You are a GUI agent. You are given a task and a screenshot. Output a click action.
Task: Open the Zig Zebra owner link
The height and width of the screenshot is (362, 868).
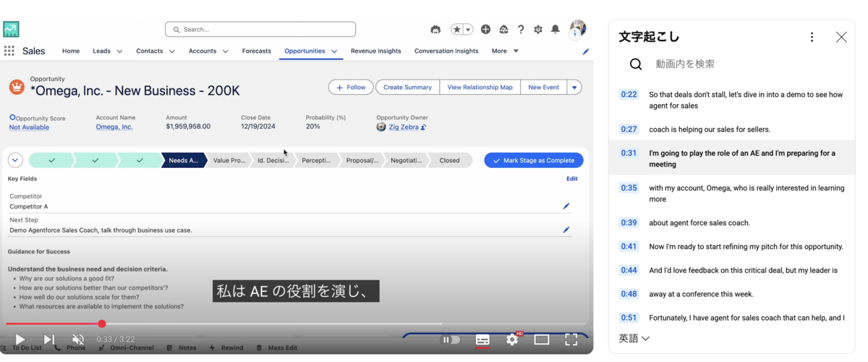point(404,127)
